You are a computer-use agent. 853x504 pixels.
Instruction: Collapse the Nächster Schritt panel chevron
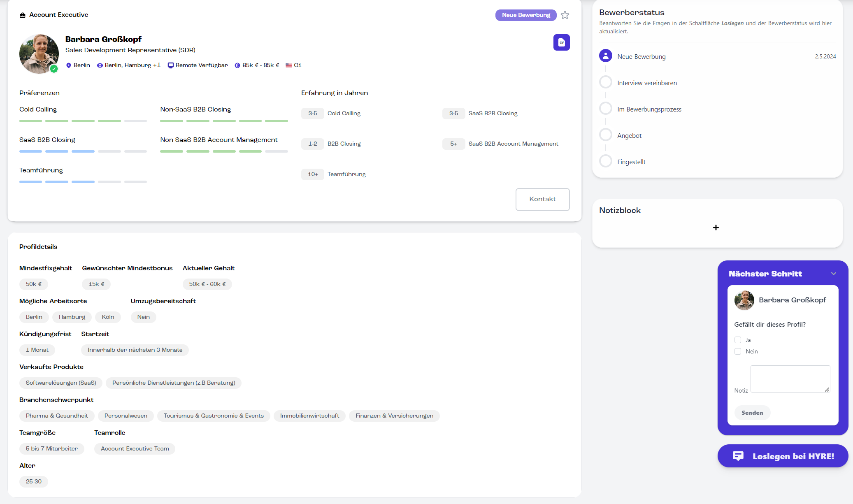834,274
